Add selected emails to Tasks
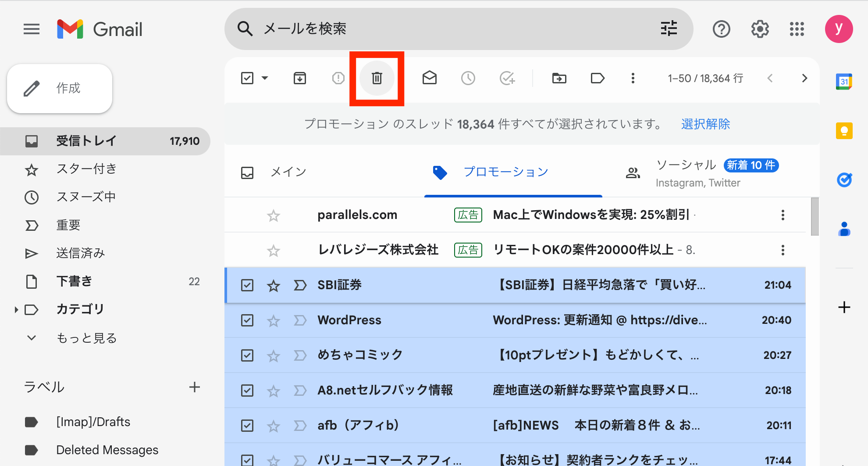This screenshot has height=466, width=868. [x=507, y=78]
